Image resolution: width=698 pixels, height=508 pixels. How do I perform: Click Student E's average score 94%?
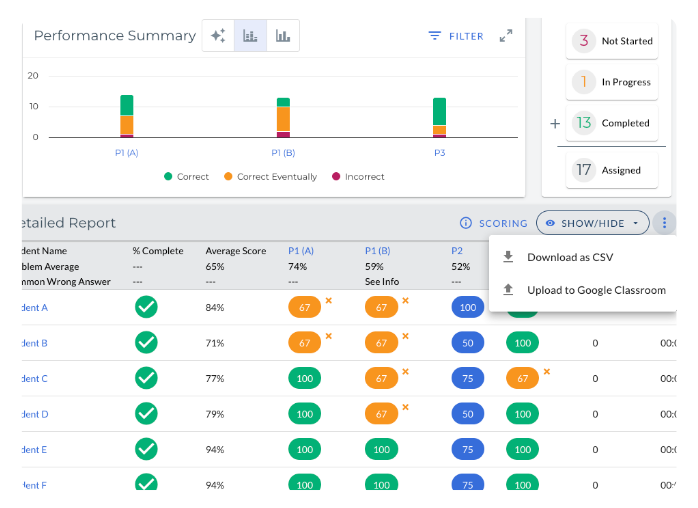tap(215, 450)
